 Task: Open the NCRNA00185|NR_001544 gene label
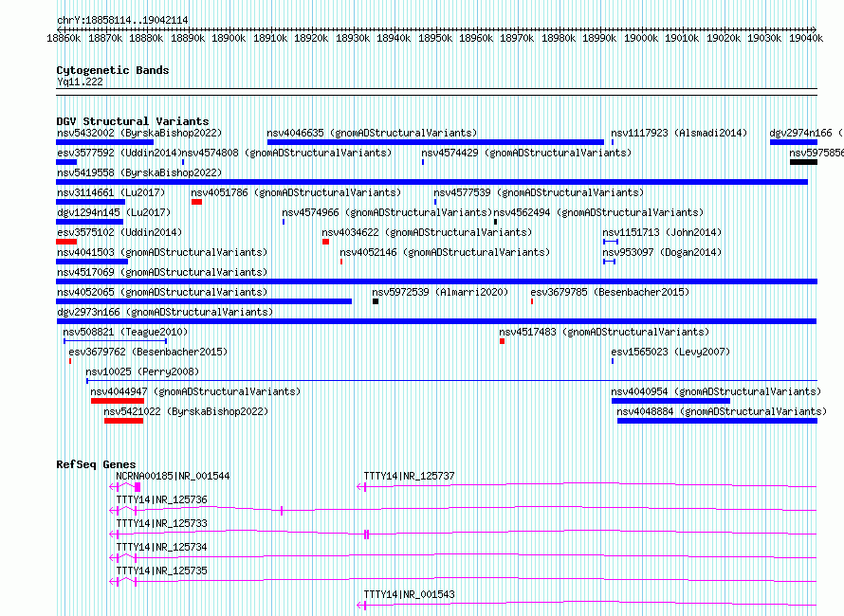173,476
